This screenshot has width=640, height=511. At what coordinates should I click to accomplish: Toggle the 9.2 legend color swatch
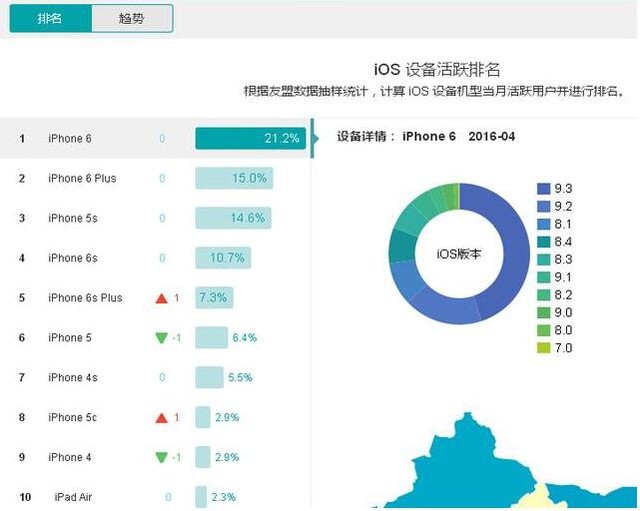[543, 206]
